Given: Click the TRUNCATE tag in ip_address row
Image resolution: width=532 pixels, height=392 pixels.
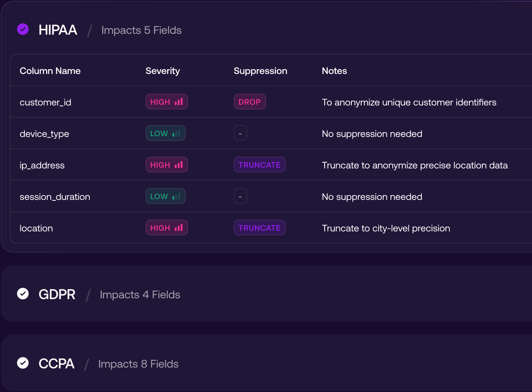Looking at the screenshot, I should click(259, 165).
